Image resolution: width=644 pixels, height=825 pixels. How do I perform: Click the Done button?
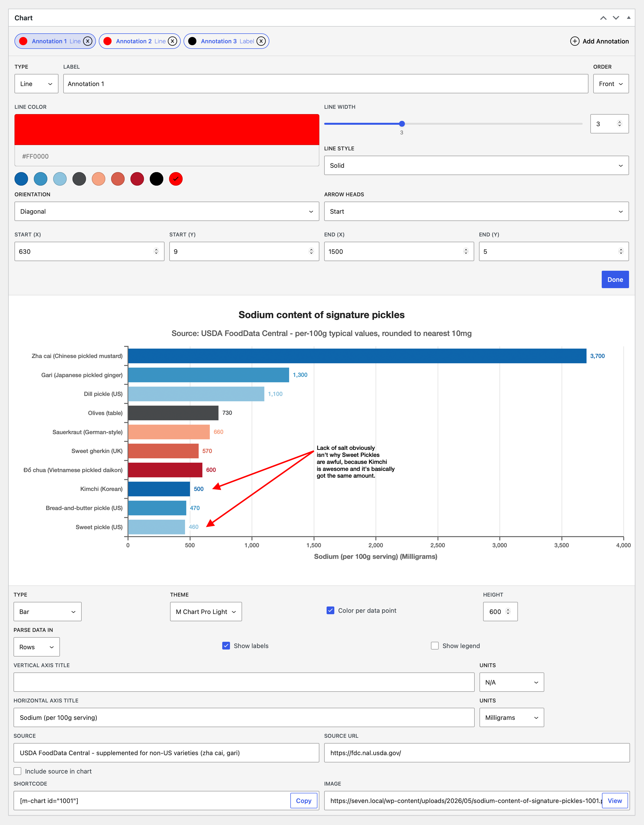click(615, 279)
